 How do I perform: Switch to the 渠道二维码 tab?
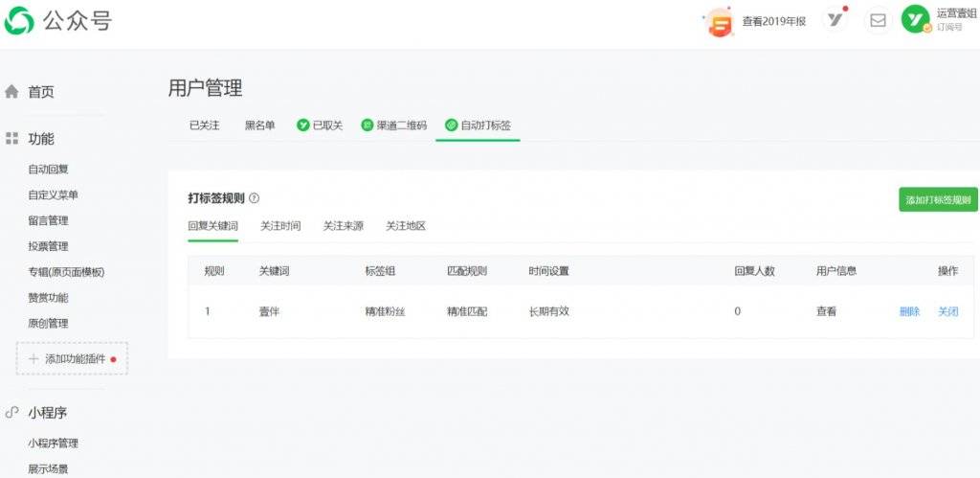393,125
